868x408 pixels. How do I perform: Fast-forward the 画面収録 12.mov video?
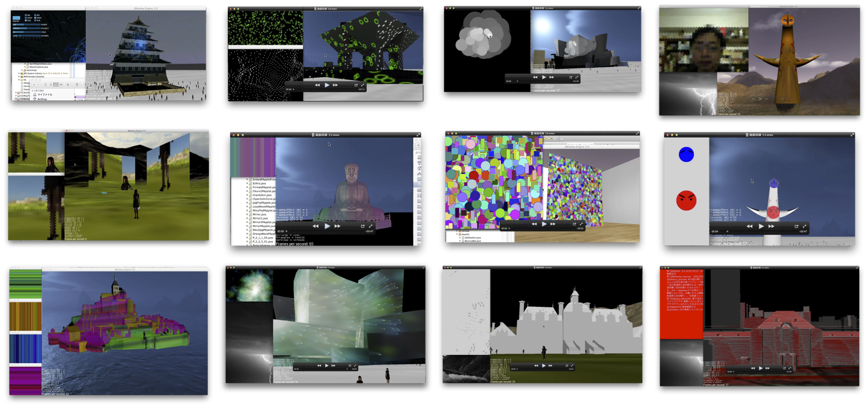point(552,77)
